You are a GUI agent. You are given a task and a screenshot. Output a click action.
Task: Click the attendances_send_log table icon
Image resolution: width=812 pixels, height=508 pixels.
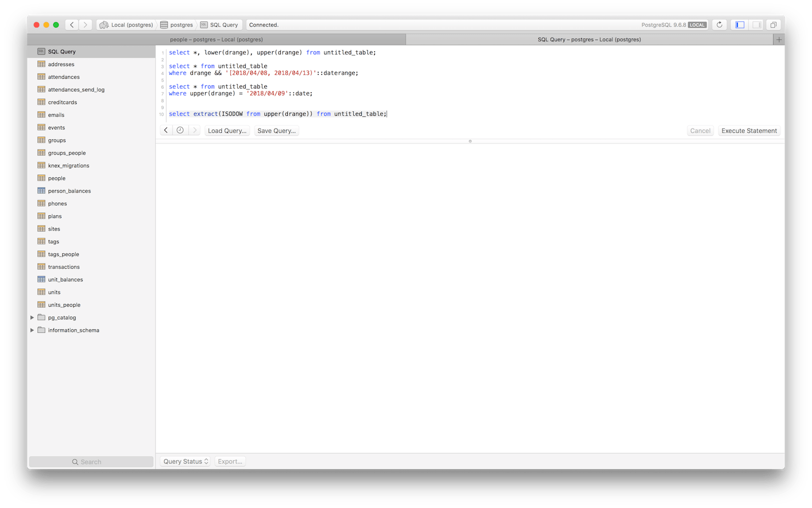click(42, 89)
